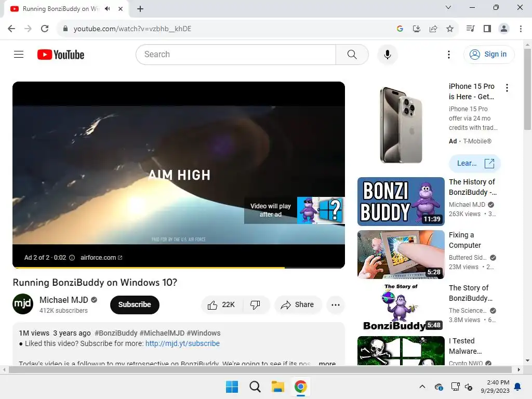532x399 pixels.
Task: Click 'The Story of BonziBuddy' title text
Action: [471, 293]
